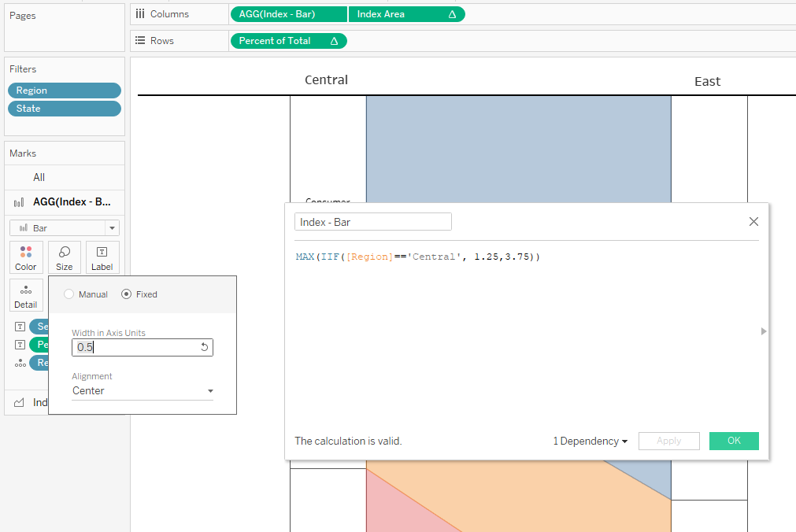The image size is (796, 532).
Task: Open the 1 Dependency dropdown
Action: 591,441
